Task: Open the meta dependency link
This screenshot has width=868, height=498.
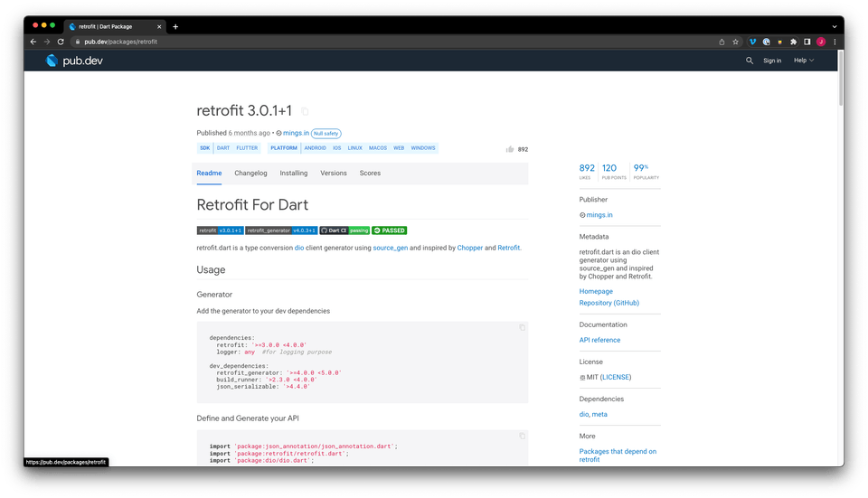Action: click(599, 415)
